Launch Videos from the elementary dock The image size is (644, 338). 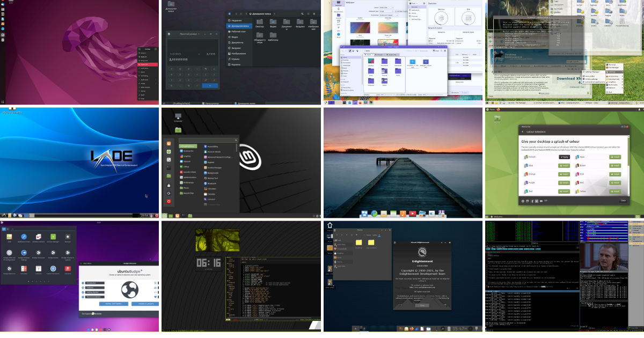(x=413, y=214)
